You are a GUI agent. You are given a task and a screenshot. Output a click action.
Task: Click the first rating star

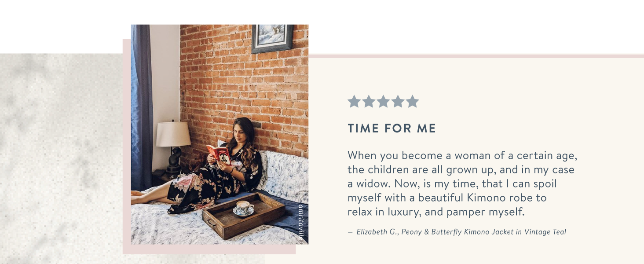click(x=354, y=102)
